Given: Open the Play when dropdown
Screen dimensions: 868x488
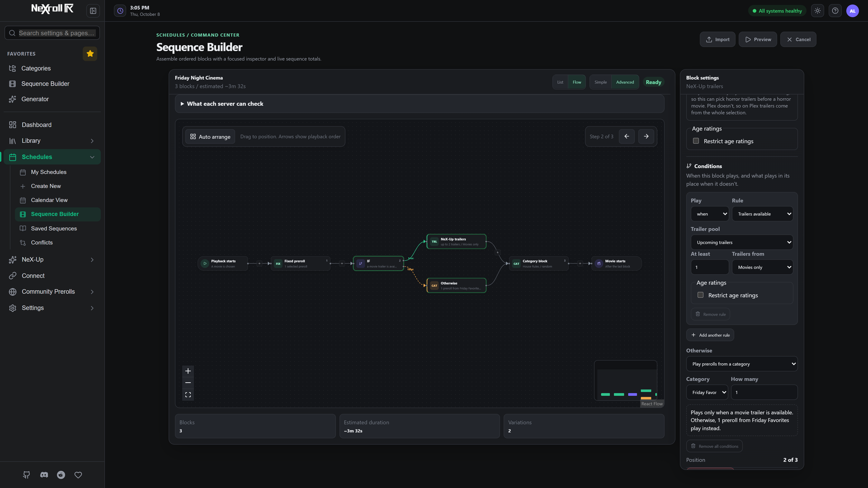Looking at the screenshot, I should tap(710, 214).
